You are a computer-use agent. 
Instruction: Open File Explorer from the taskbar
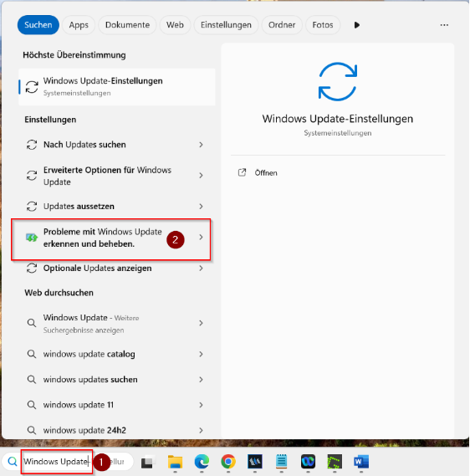[x=175, y=462]
